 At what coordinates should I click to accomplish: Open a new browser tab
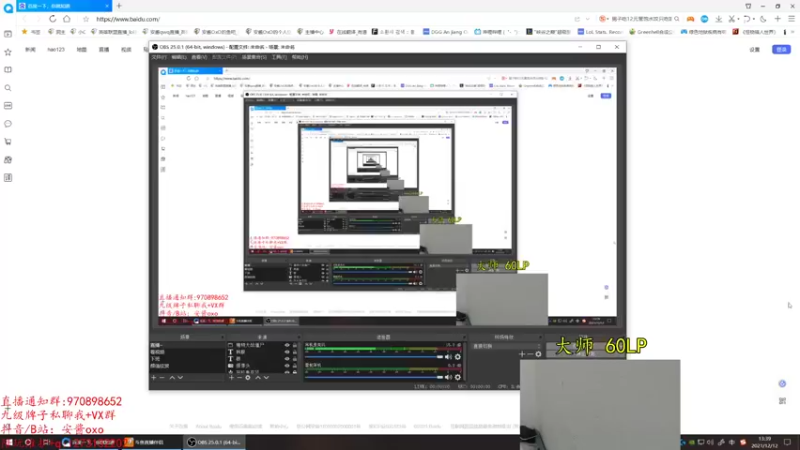point(119,6)
